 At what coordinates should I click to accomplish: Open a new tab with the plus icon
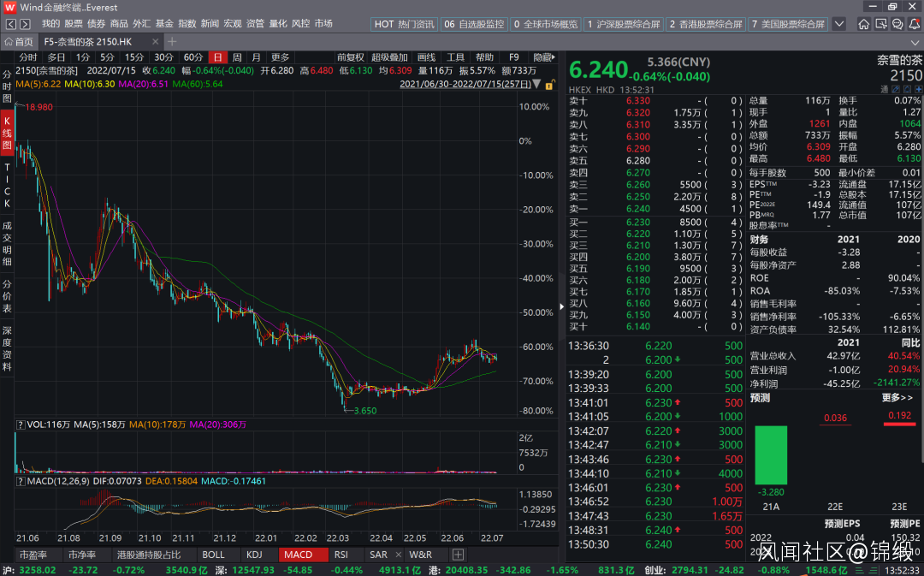pos(171,41)
